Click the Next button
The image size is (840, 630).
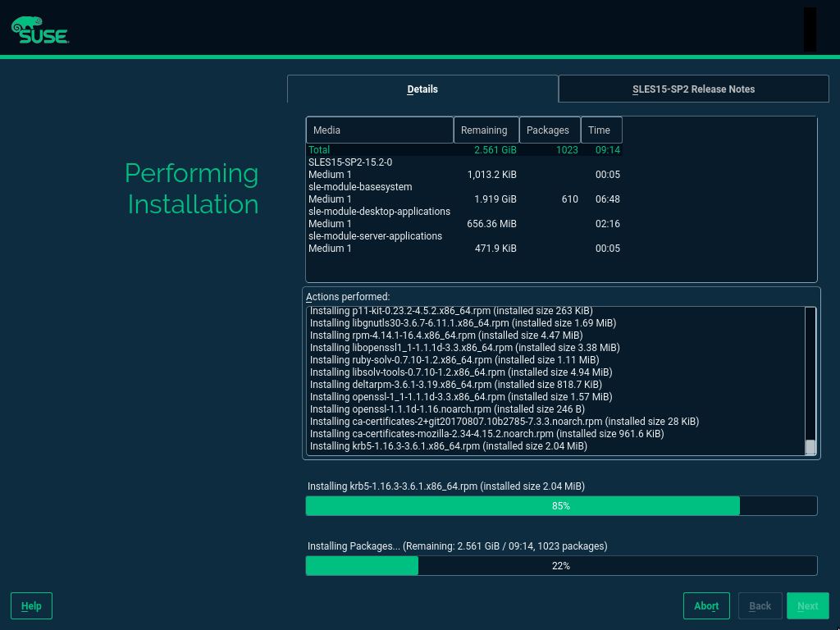[x=807, y=606]
